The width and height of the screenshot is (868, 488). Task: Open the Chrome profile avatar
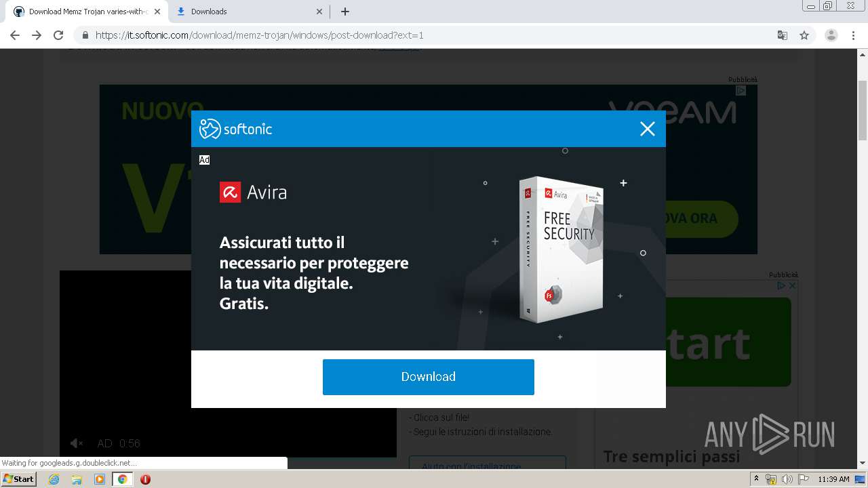831,35
